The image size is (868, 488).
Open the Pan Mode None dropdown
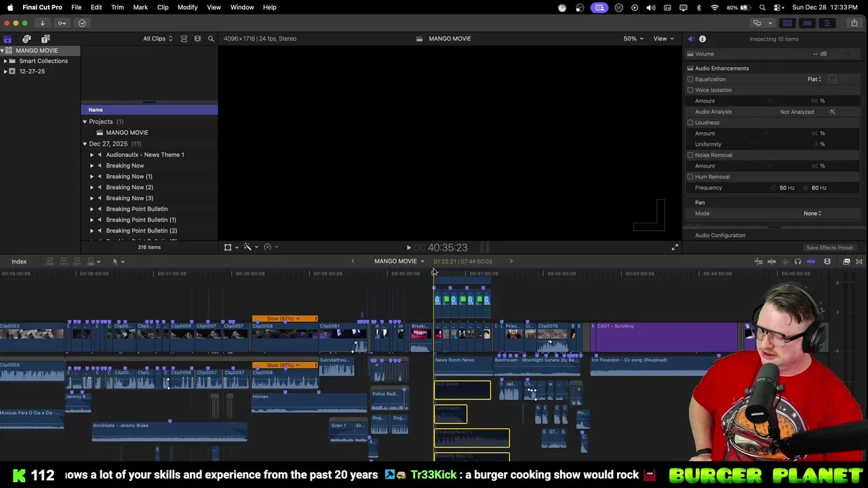point(812,213)
